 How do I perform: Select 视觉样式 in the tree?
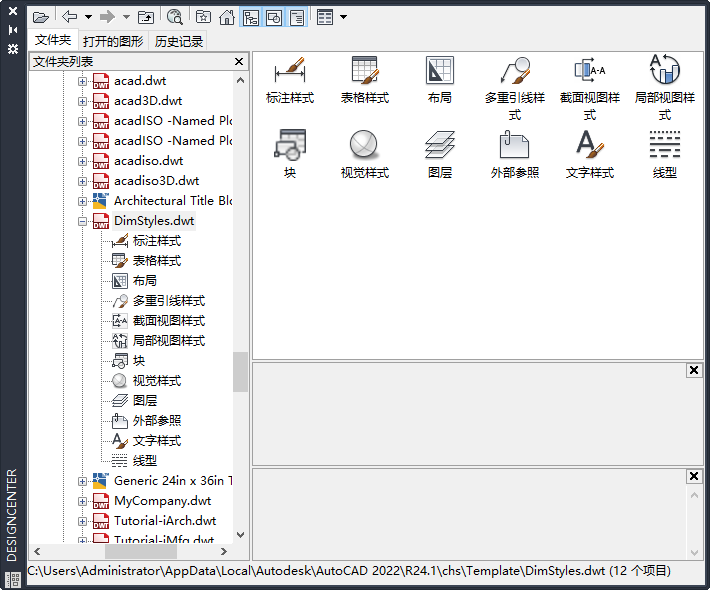[157, 381]
